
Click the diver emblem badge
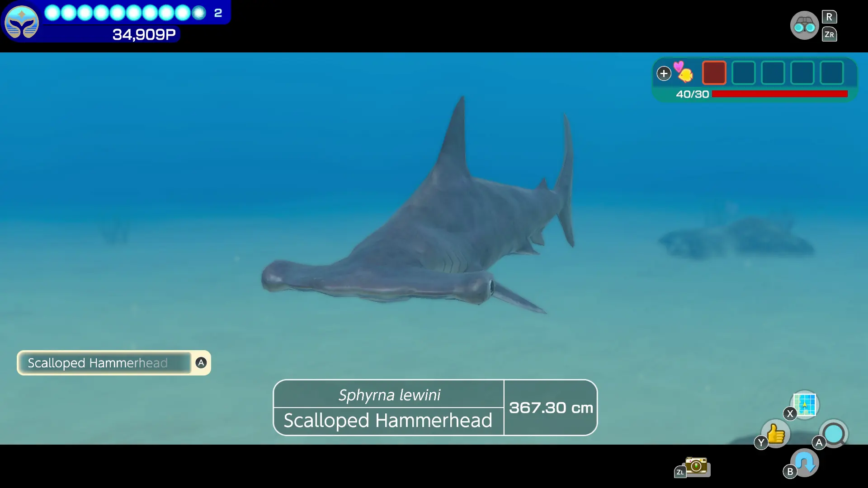pyautogui.click(x=22, y=22)
